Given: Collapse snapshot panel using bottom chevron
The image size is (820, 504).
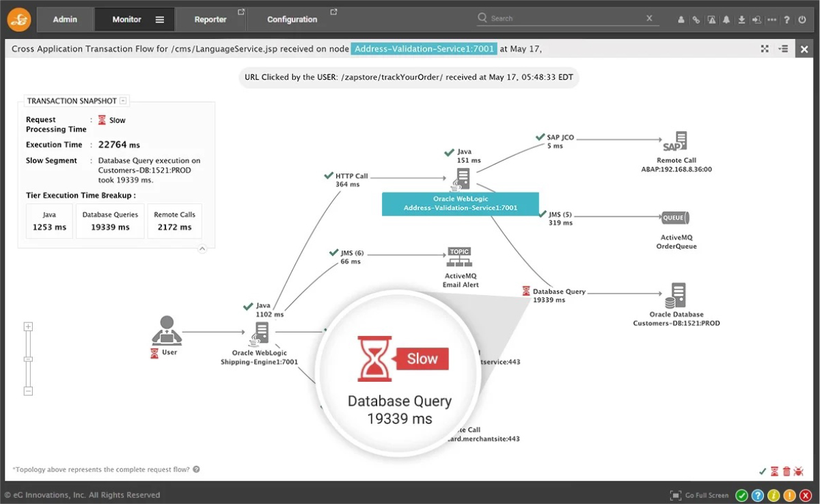Looking at the screenshot, I should [202, 249].
